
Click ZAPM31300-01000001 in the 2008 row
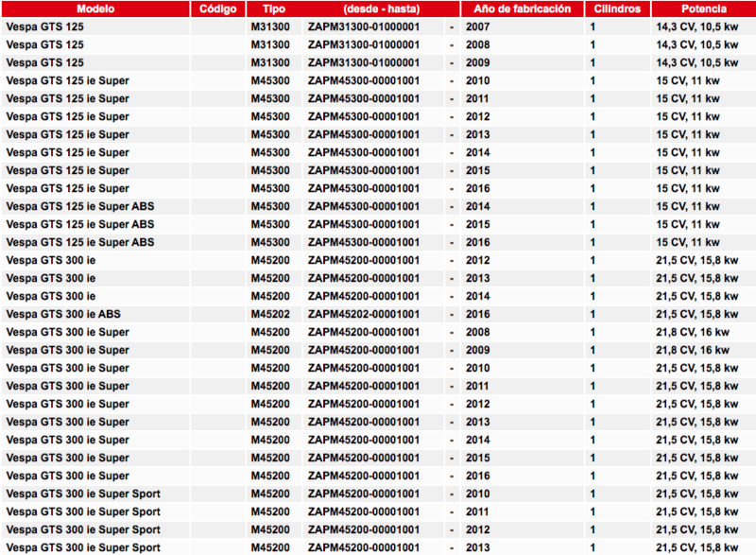tap(364, 44)
